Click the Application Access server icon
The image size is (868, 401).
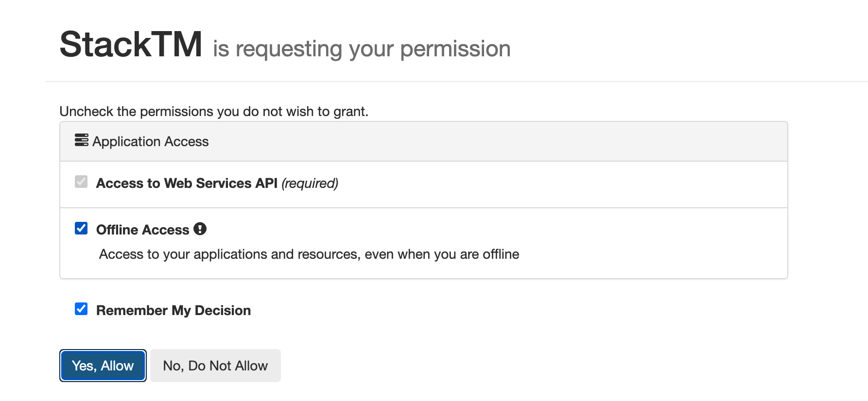pyautogui.click(x=81, y=140)
